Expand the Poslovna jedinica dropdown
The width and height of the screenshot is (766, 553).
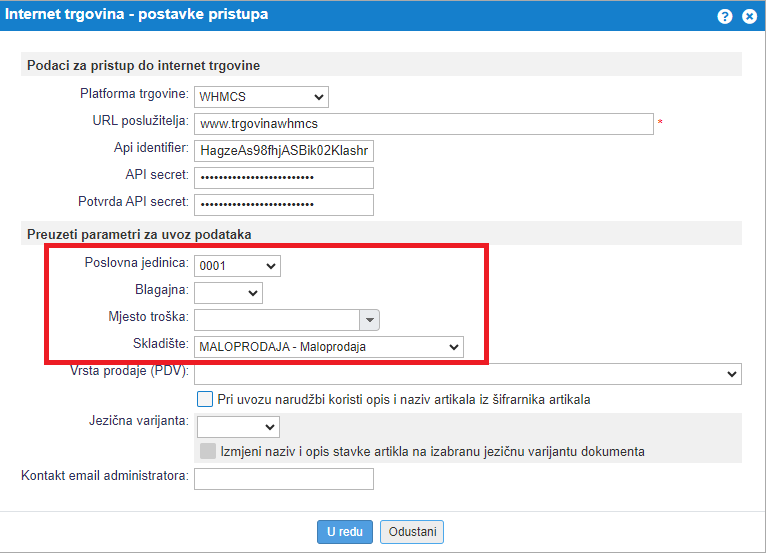237,266
